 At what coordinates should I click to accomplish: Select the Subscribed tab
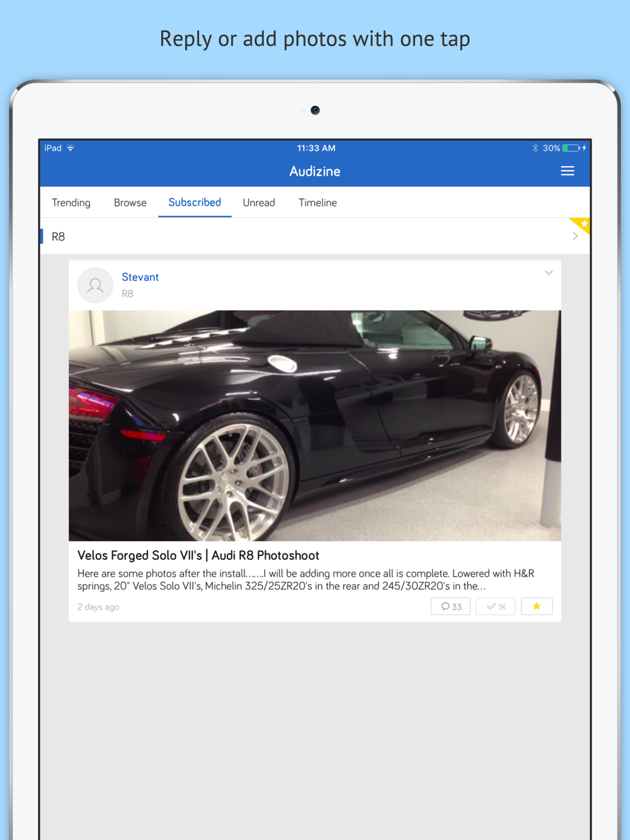(195, 202)
